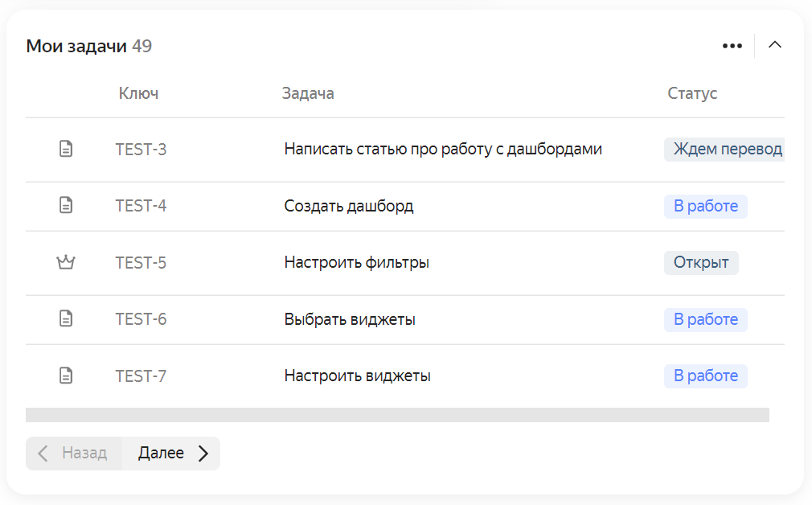Open task Выбрать виджеты
The height and width of the screenshot is (505, 812).
[x=350, y=319]
